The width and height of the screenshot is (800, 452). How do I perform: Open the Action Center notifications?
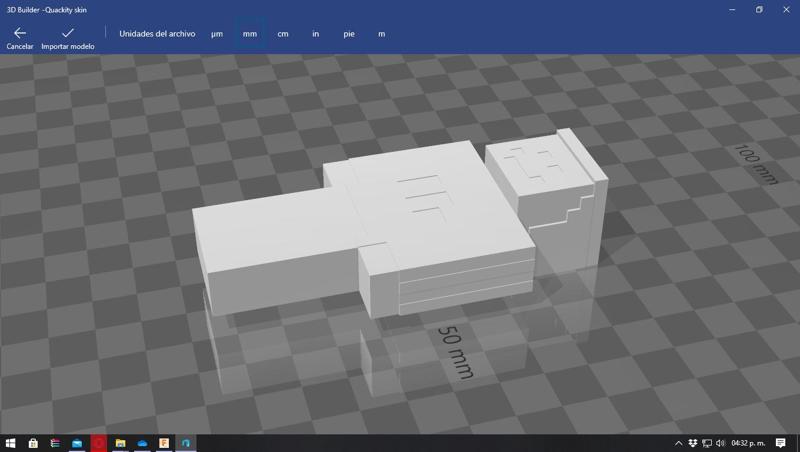pyautogui.click(x=780, y=443)
